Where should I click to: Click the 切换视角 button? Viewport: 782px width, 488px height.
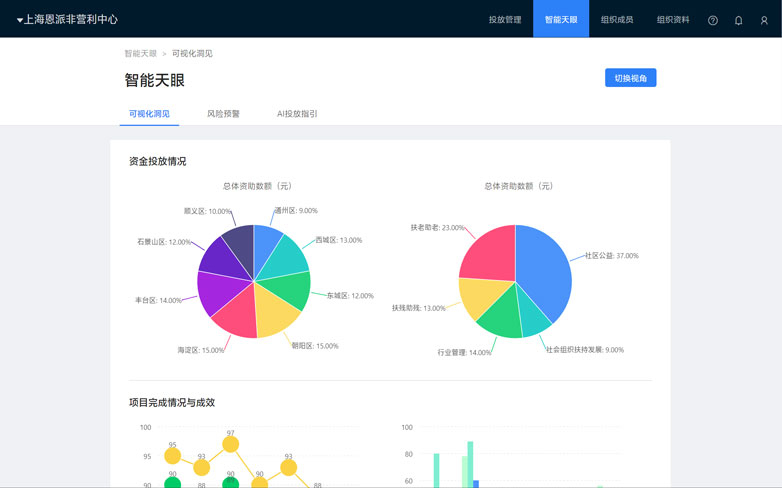(x=630, y=78)
